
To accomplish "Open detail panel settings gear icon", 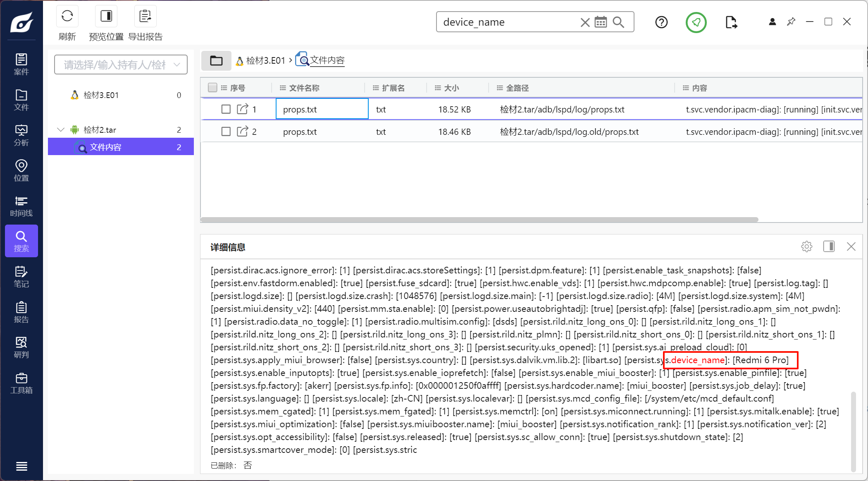I will click(806, 246).
